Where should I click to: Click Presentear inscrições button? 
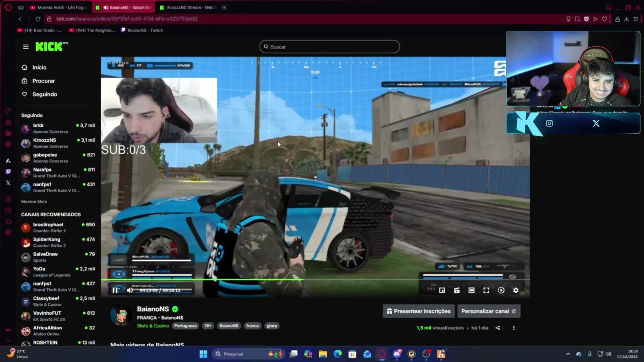[x=419, y=311]
